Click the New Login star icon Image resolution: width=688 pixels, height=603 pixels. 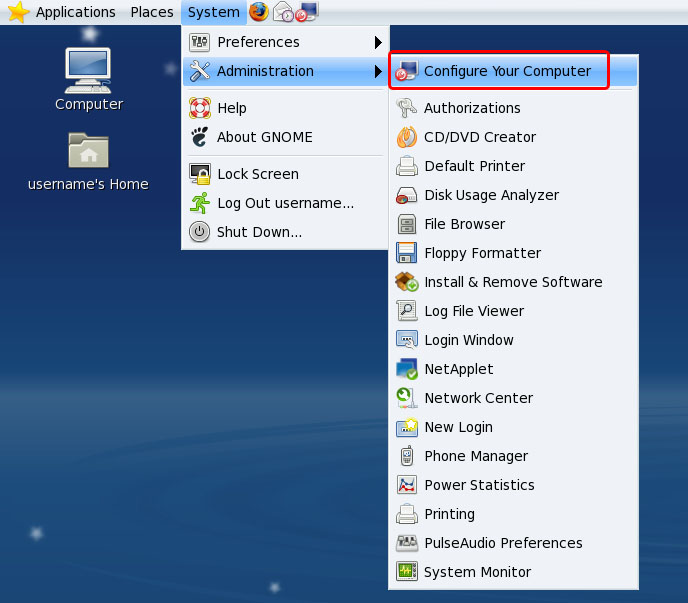(x=407, y=427)
